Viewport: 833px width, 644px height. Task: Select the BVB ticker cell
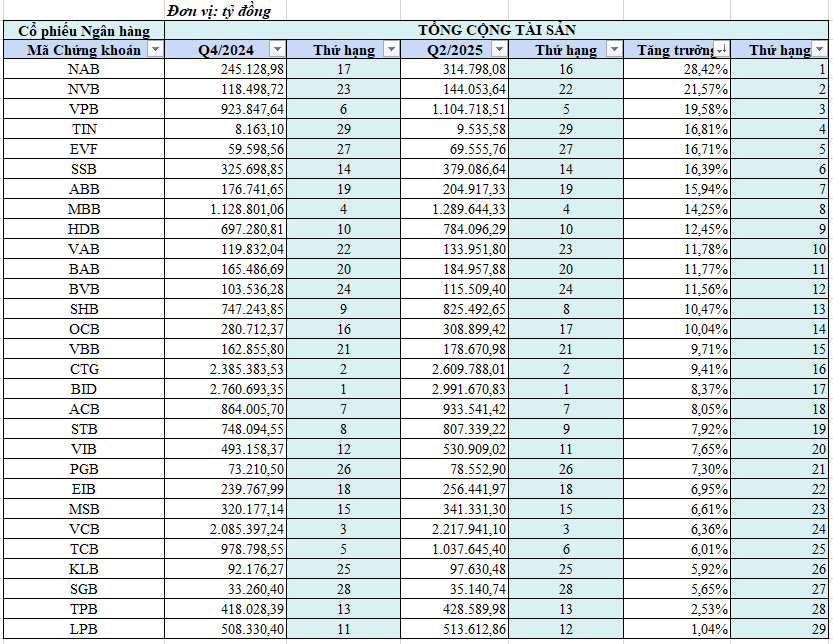point(84,289)
